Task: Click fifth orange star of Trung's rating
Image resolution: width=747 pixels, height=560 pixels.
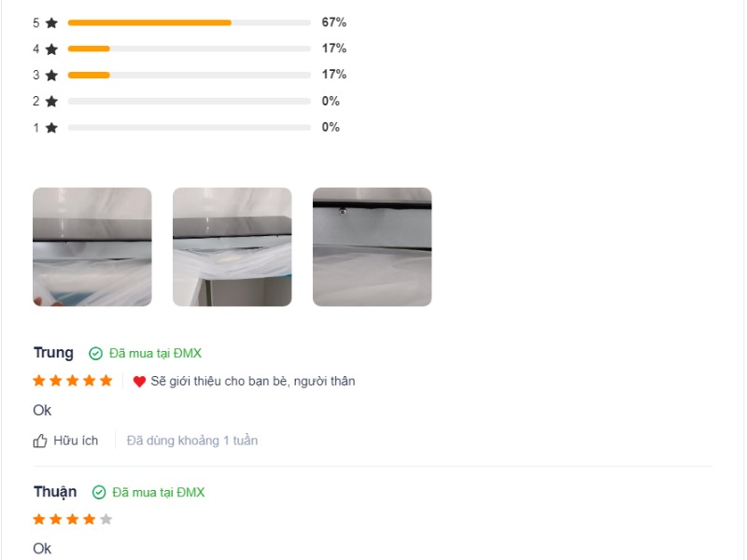Action: (x=106, y=381)
